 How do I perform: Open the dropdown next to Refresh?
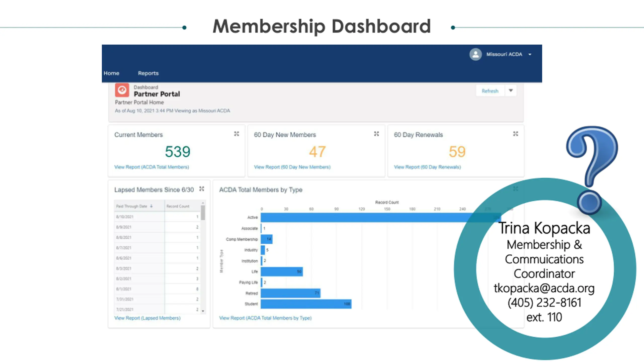(x=511, y=91)
